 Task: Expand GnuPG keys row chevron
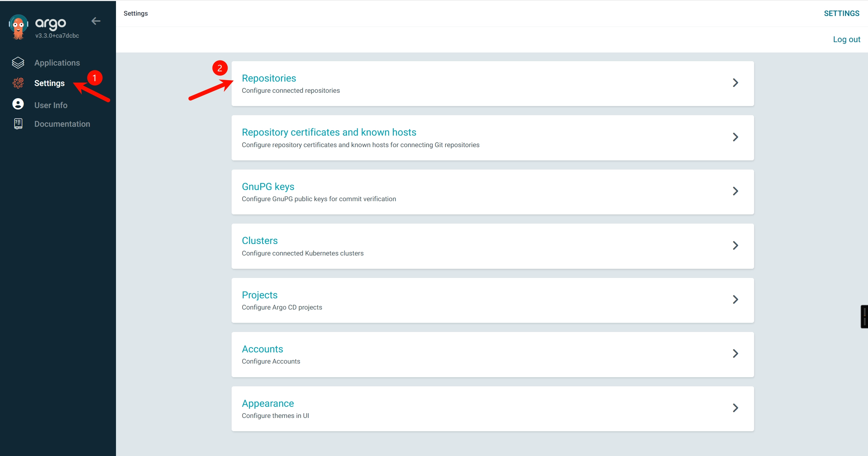[x=735, y=191]
